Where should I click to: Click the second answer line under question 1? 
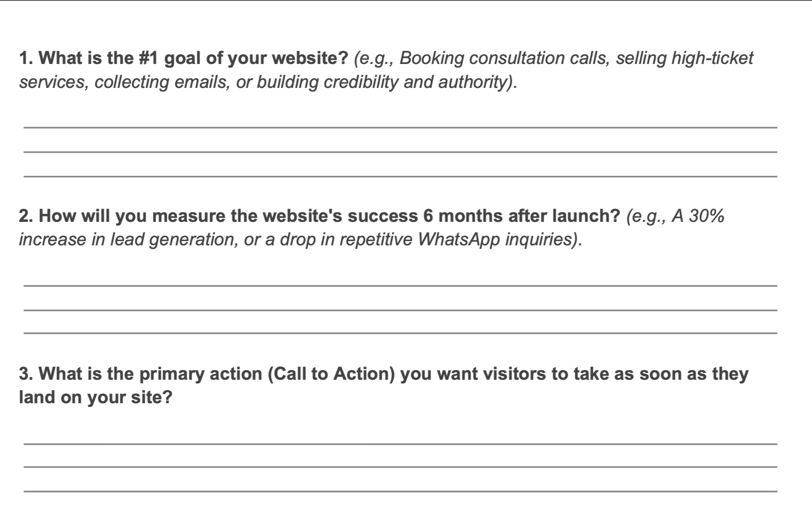tap(400, 151)
